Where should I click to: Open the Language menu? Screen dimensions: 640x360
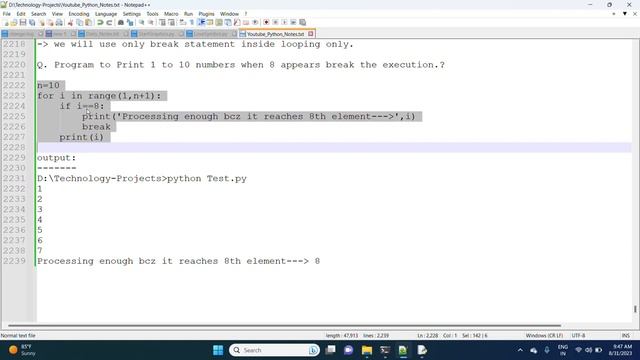[x=106, y=14]
